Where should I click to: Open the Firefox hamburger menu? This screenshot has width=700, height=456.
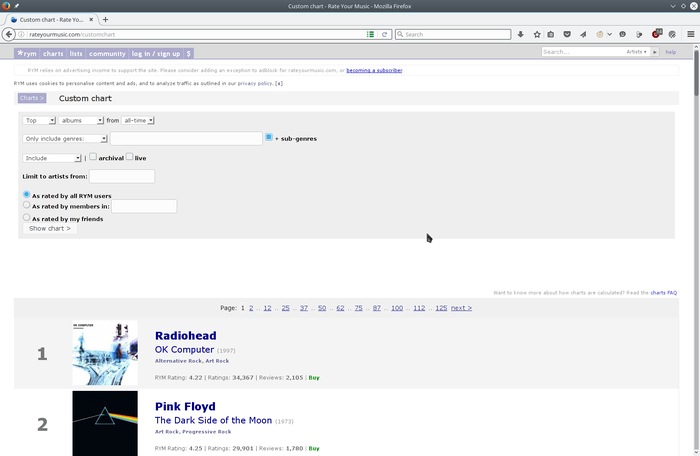[x=691, y=34]
